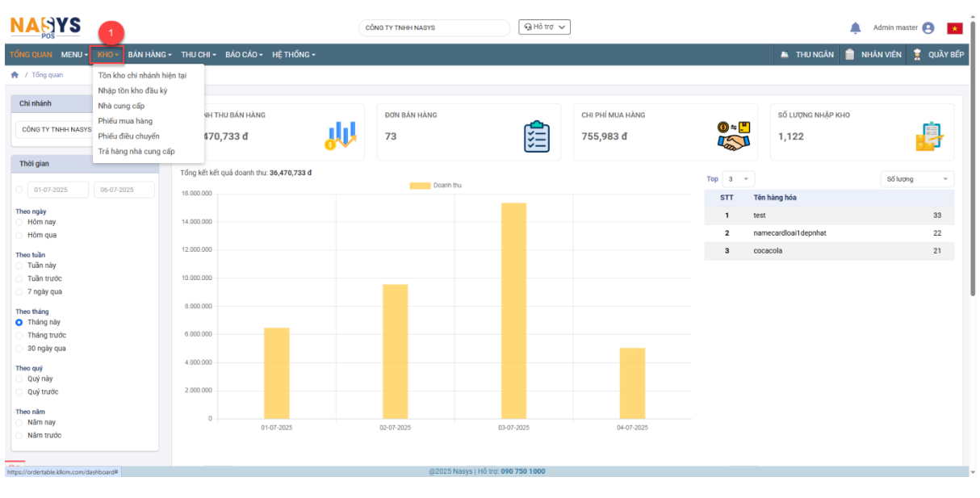Open Thu Ngân cashier icon

[x=785, y=55]
